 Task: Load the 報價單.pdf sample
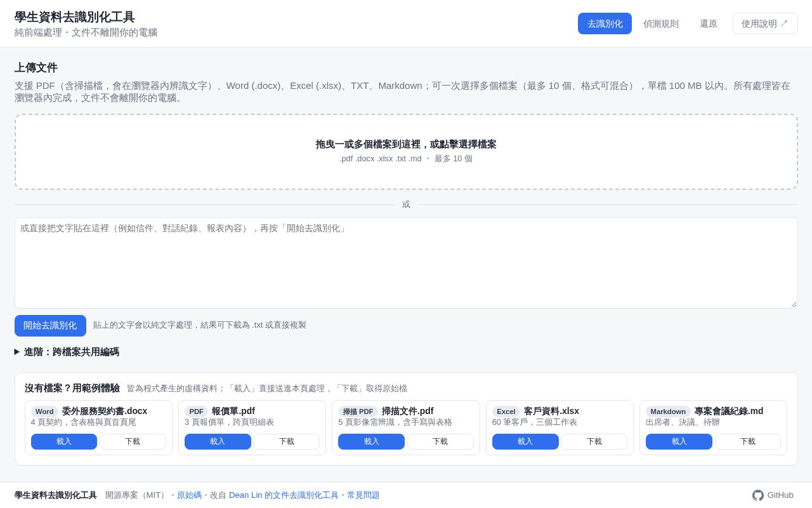pyautogui.click(x=218, y=441)
